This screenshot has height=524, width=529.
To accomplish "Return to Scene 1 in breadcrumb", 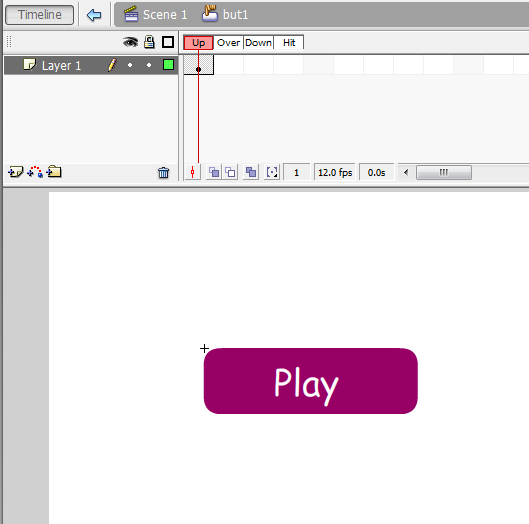I will 165,15.
